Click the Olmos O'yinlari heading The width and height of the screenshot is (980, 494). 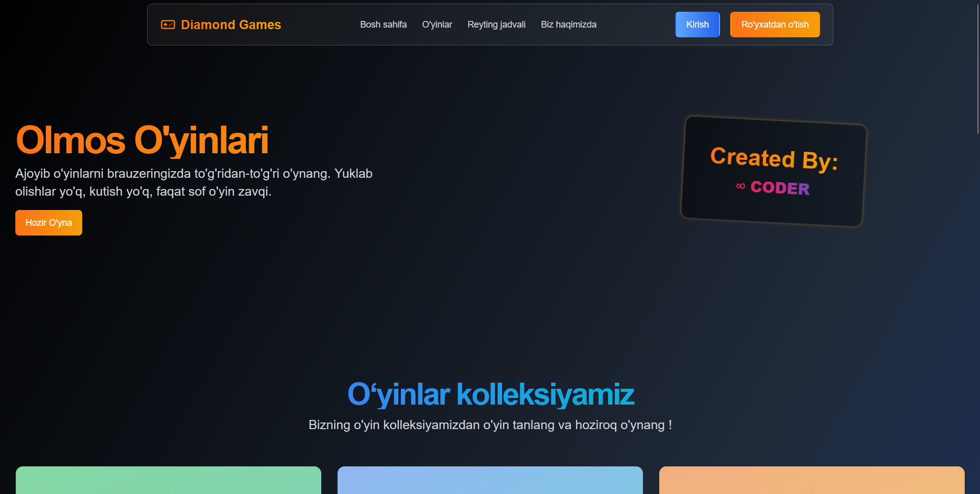pyautogui.click(x=142, y=140)
